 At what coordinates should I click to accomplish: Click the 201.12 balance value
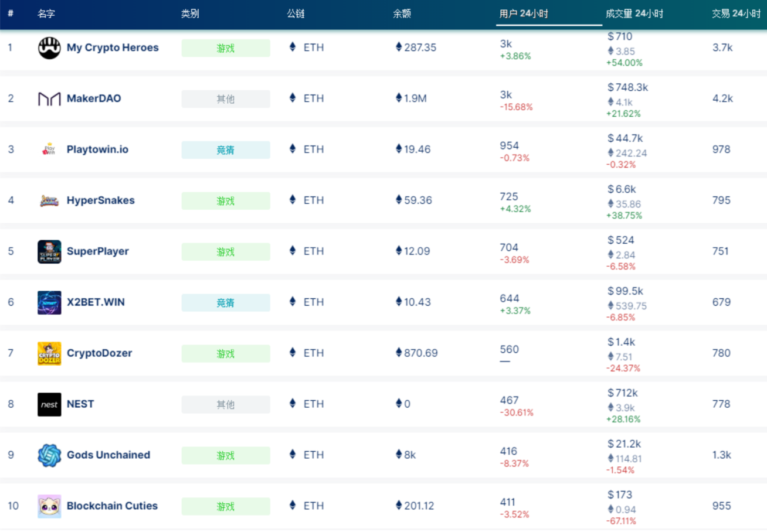pos(419,506)
